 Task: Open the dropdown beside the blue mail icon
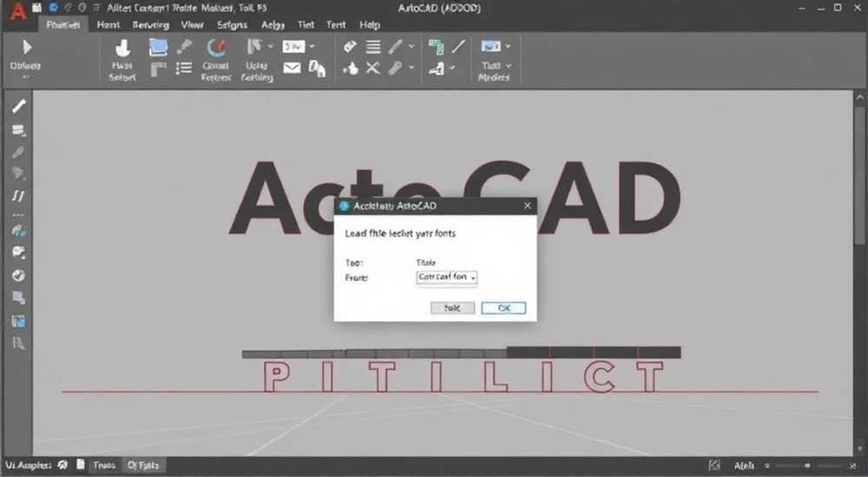click(x=508, y=47)
